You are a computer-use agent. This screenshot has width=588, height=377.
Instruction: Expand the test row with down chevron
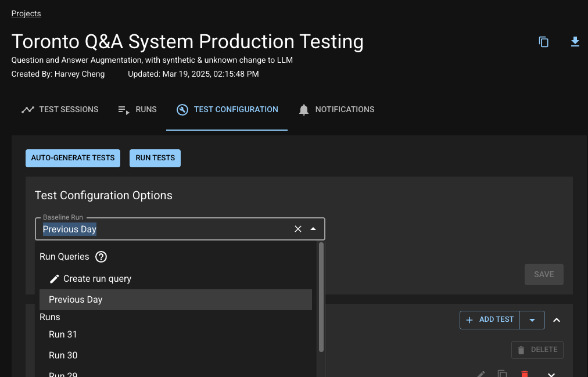click(x=551, y=374)
